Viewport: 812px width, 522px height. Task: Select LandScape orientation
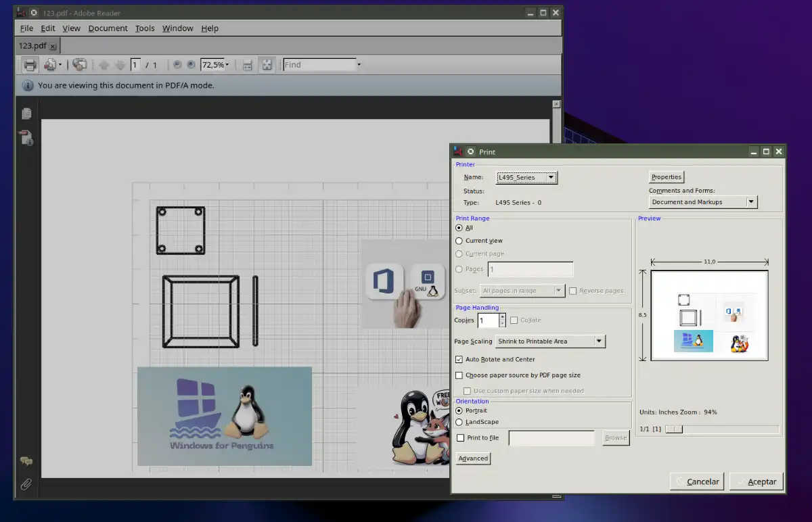(x=459, y=422)
